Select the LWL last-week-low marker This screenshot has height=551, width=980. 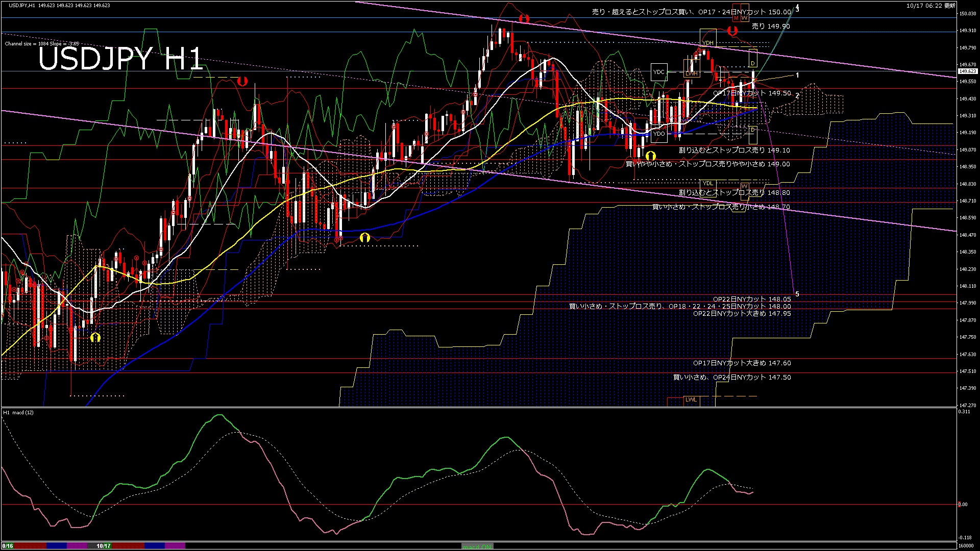[691, 399]
